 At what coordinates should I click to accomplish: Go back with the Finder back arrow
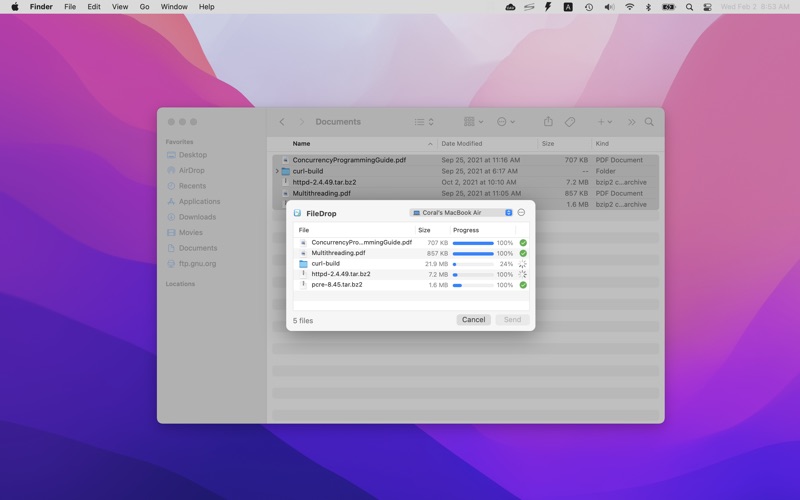(x=282, y=122)
